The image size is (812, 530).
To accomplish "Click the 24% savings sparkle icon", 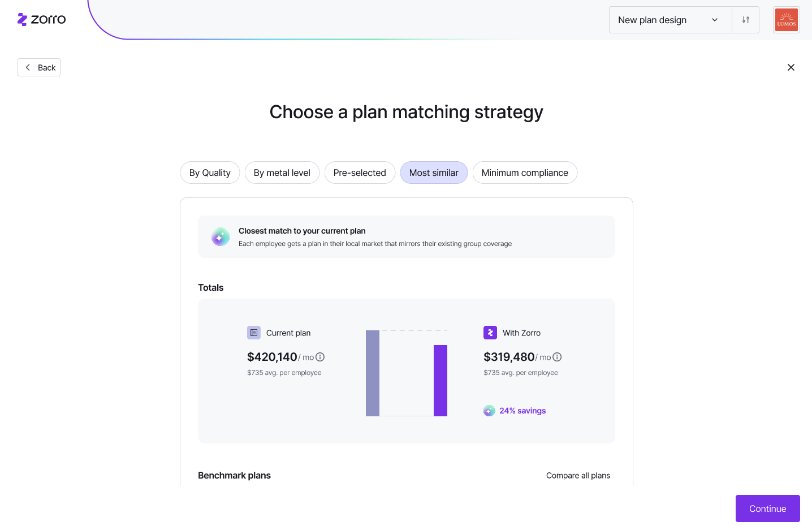I will click(x=489, y=411).
